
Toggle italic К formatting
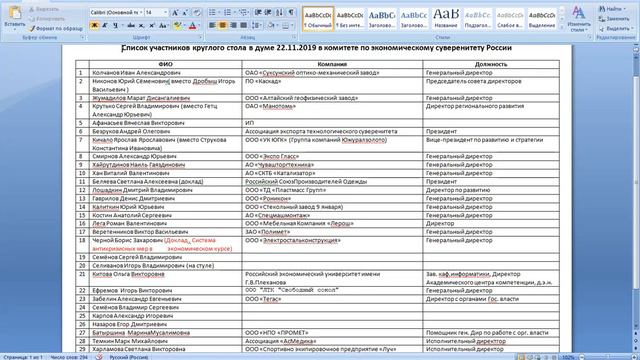105,25
